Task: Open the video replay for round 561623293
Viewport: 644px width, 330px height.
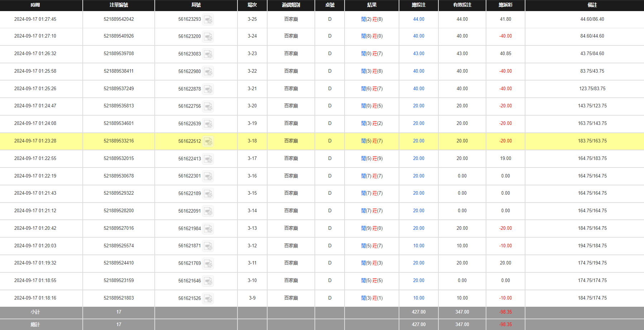Action: [208, 20]
